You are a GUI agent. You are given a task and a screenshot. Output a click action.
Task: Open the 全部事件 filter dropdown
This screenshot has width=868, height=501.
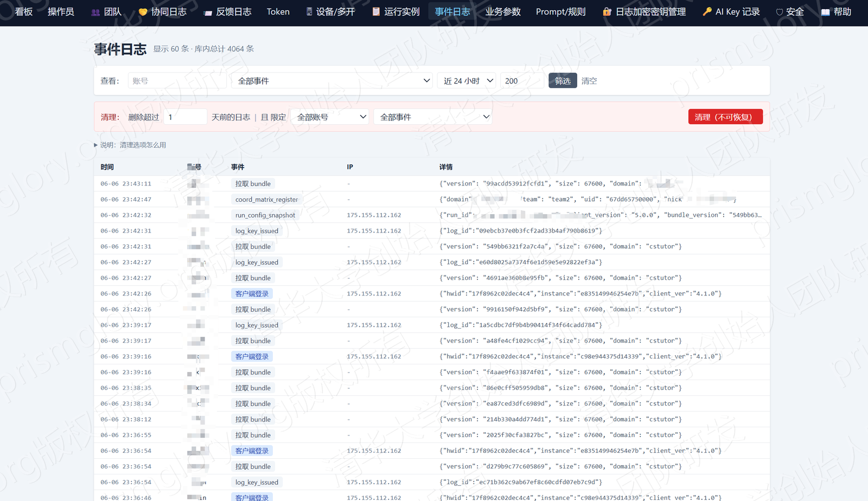pyautogui.click(x=332, y=81)
